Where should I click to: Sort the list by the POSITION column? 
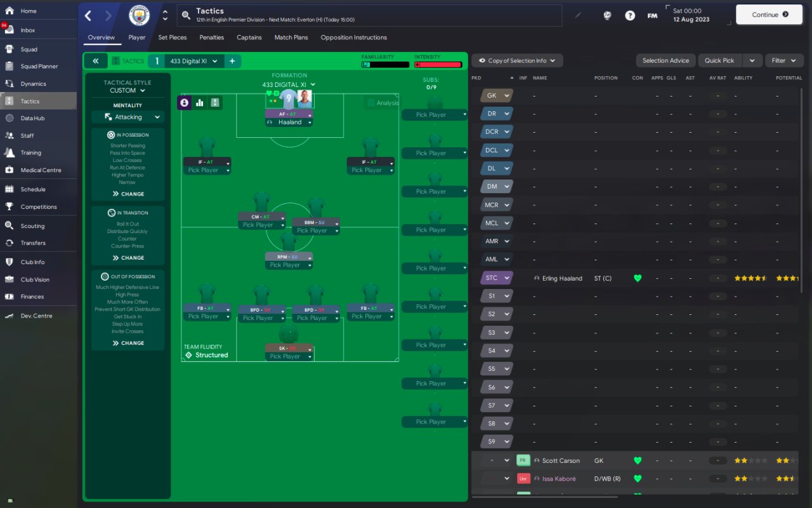click(x=606, y=78)
